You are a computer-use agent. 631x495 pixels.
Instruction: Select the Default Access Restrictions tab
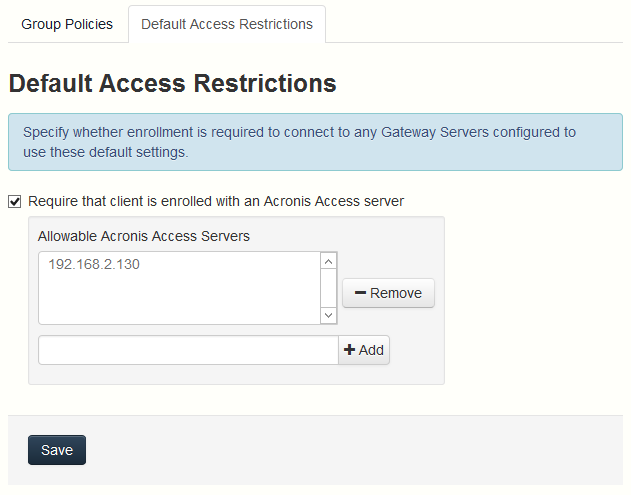click(227, 24)
